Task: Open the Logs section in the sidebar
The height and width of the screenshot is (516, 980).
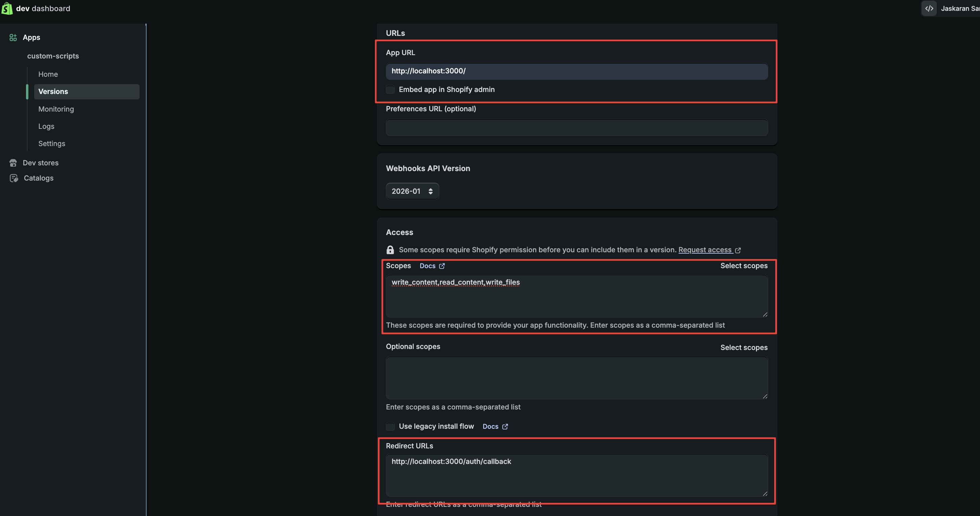Action: [46, 126]
